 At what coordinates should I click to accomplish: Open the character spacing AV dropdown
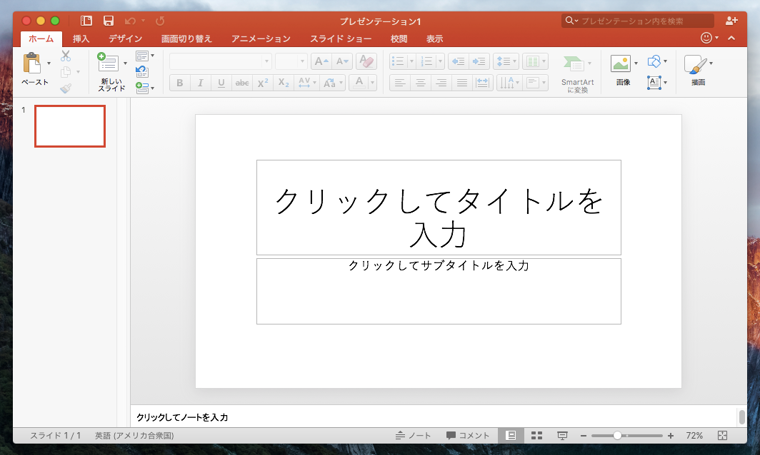tap(307, 83)
